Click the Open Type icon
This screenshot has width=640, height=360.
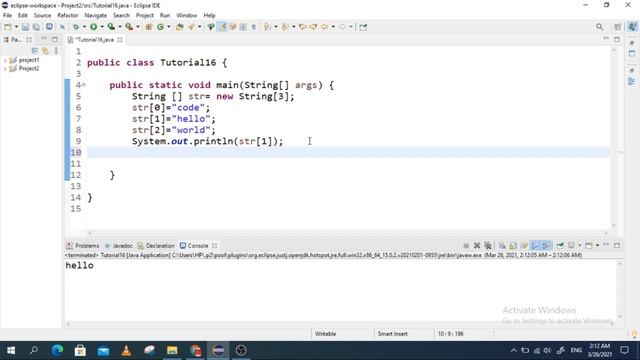tap(180, 27)
